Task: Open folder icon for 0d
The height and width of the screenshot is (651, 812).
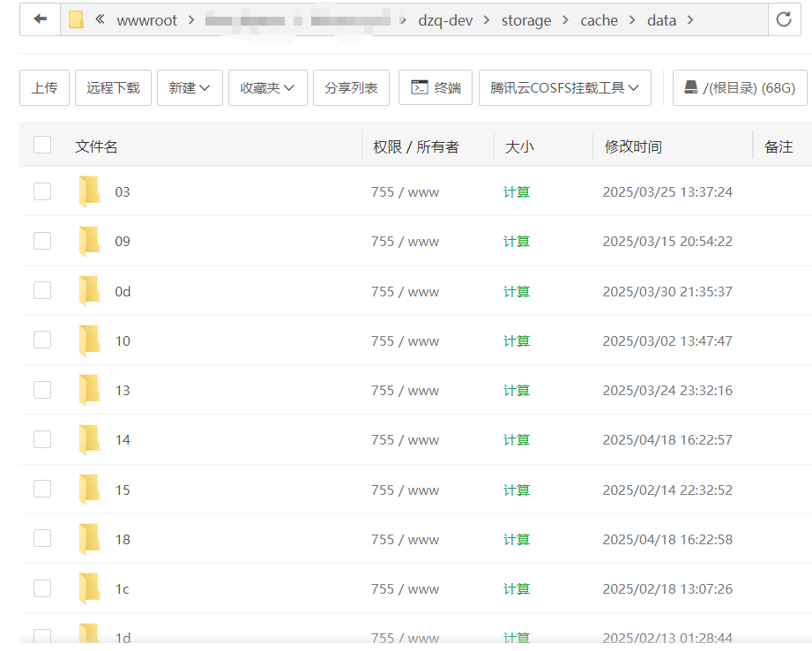Action: point(89,291)
